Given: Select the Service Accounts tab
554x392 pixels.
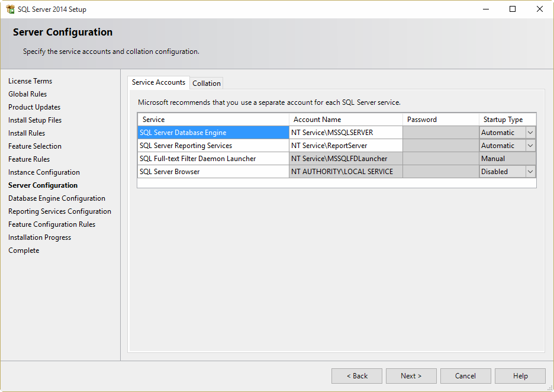Looking at the screenshot, I should coord(159,82).
